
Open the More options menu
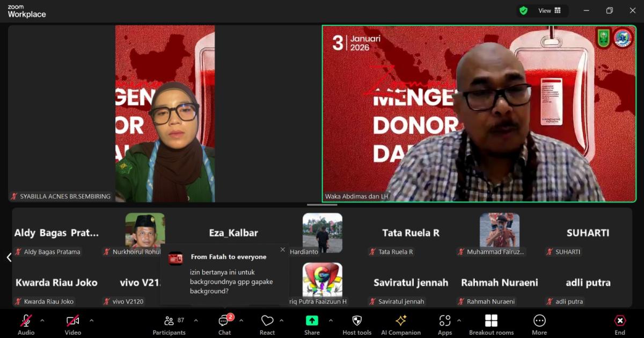pyautogui.click(x=539, y=321)
